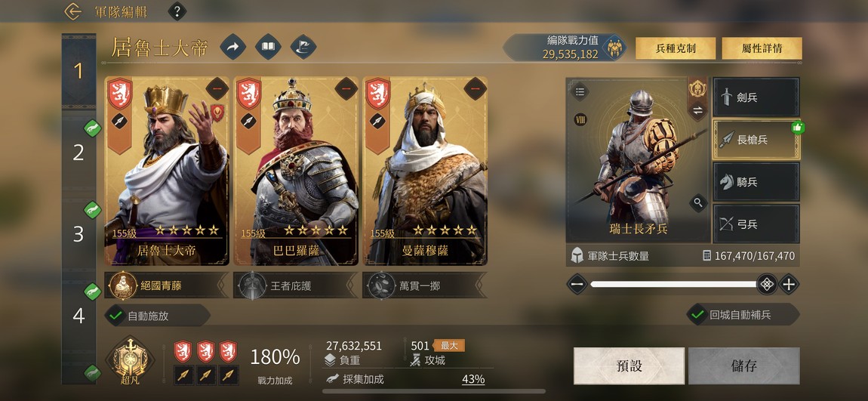
Task: Open the book icon next to army name
Action: tap(268, 47)
